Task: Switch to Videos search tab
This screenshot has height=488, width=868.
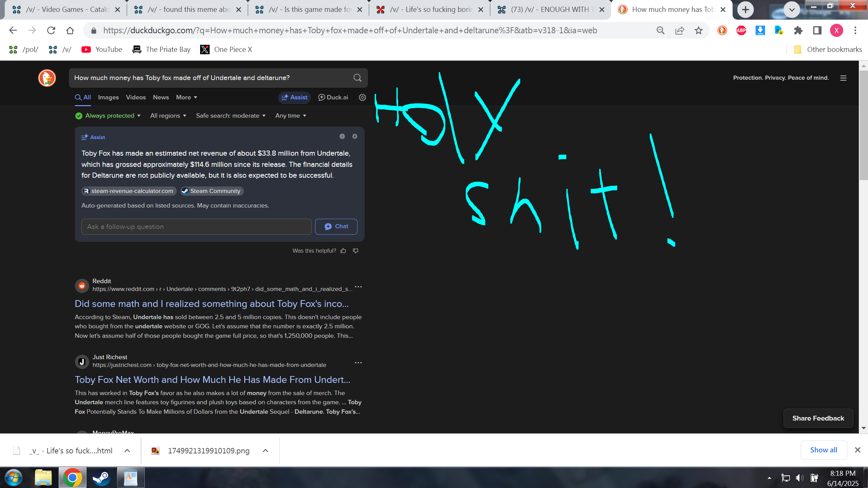Action: point(136,97)
